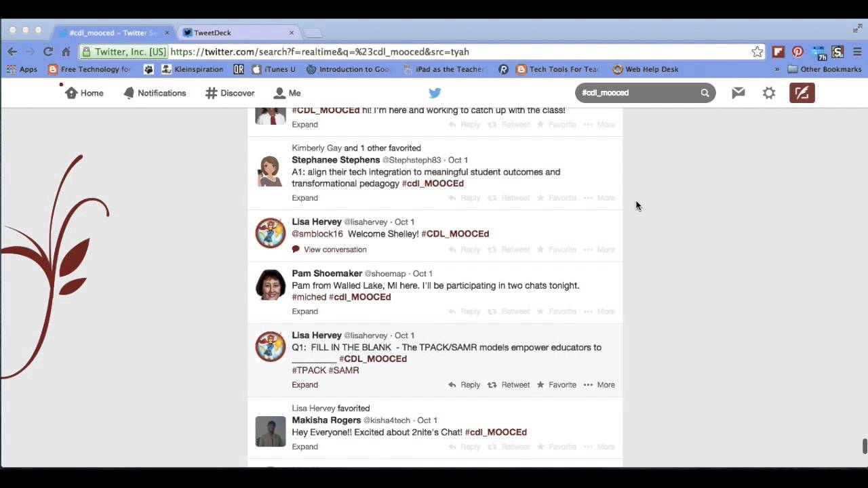Open the @smblock16 mention
This screenshot has height=488, width=868.
(x=317, y=234)
